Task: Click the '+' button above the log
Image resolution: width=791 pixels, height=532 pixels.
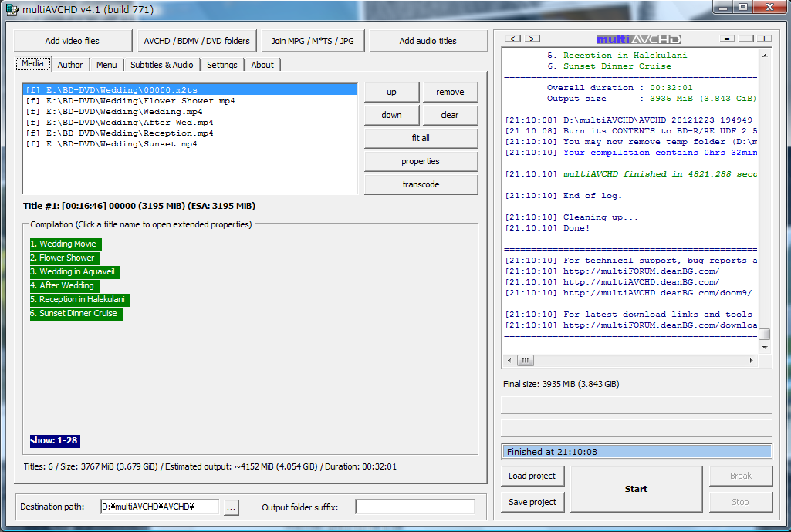Action: [764, 39]
